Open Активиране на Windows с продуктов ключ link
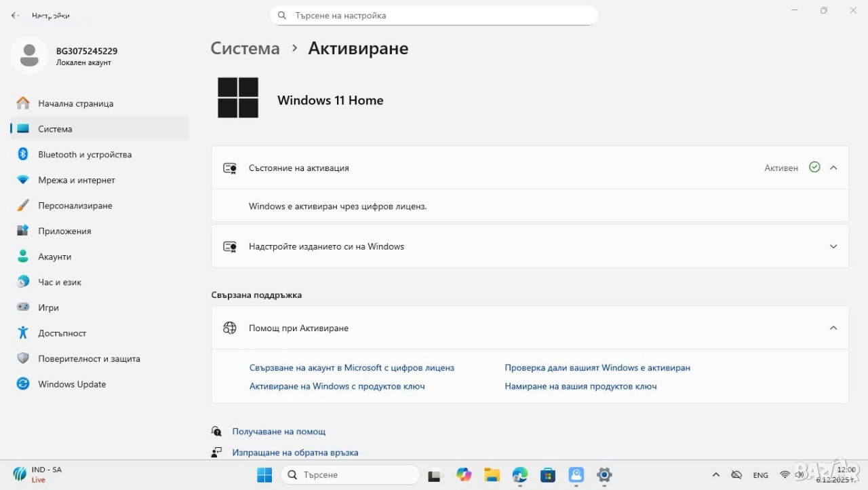This screenshot has width=868, height=490. 337,386
